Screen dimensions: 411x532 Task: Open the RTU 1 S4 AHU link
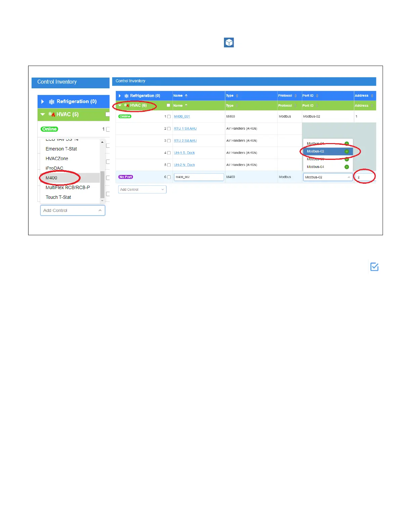(x=185, y=129)
